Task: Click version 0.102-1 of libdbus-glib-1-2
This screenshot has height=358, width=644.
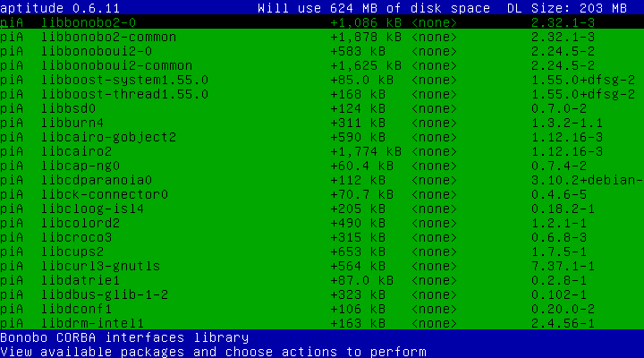Action: pyautogui.click(x=556, y=294)
